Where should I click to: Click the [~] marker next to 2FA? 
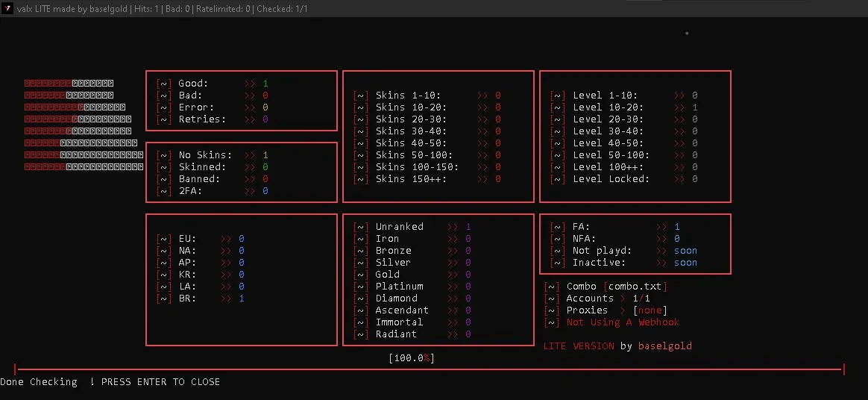point(164,191)
